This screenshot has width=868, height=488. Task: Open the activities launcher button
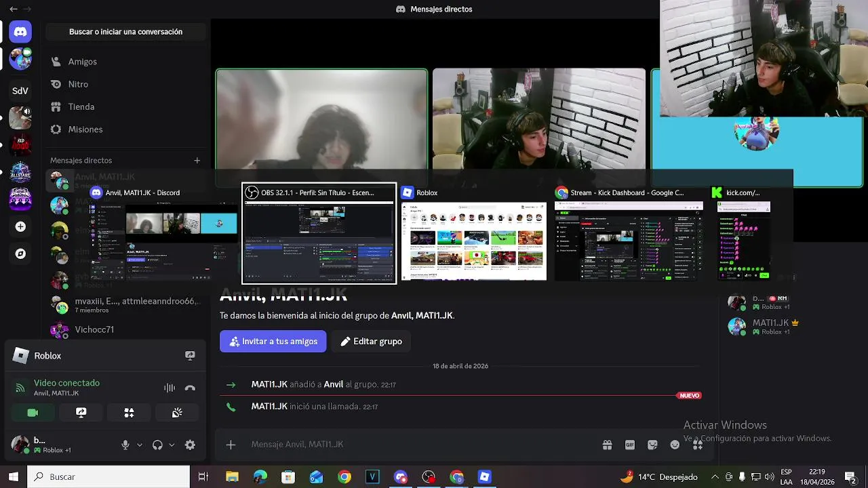129,412
